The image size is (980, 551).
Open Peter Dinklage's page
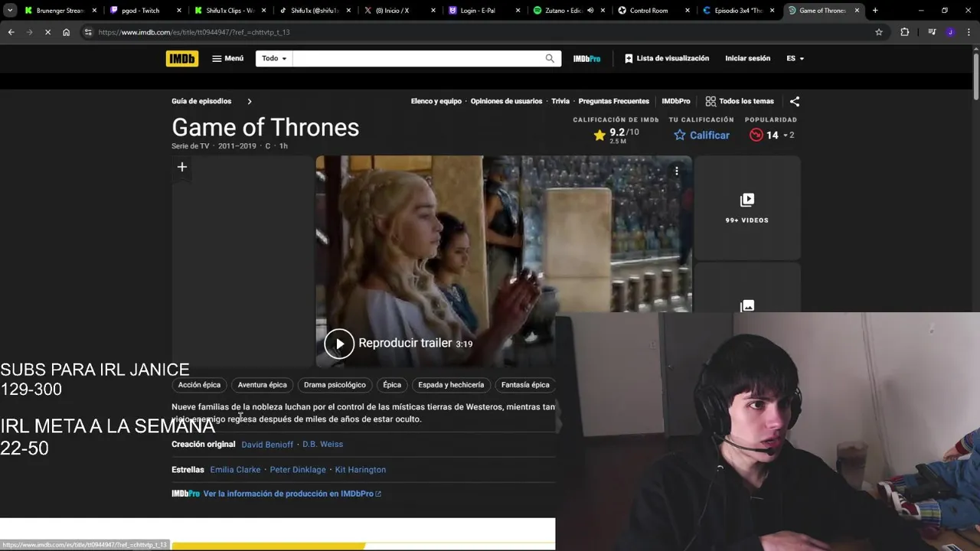(x=298, y=470)
